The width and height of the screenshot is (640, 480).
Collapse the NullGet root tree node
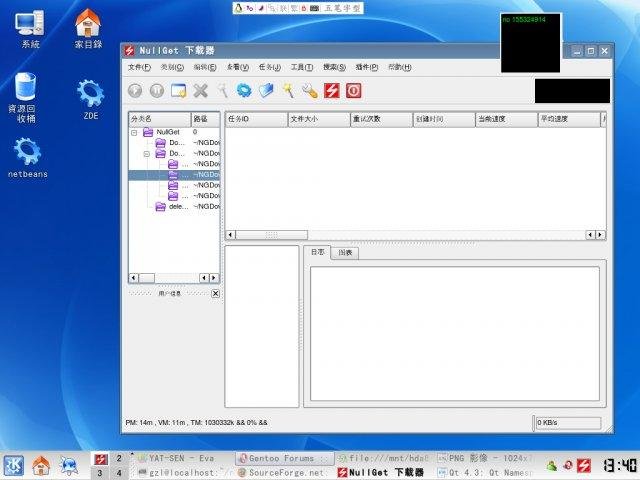click(134, 133)
